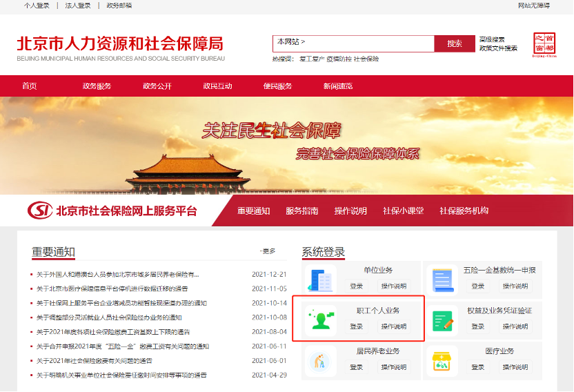Switch to the 重要通知 platform tab
574x392 pixels.
[253, 211]
